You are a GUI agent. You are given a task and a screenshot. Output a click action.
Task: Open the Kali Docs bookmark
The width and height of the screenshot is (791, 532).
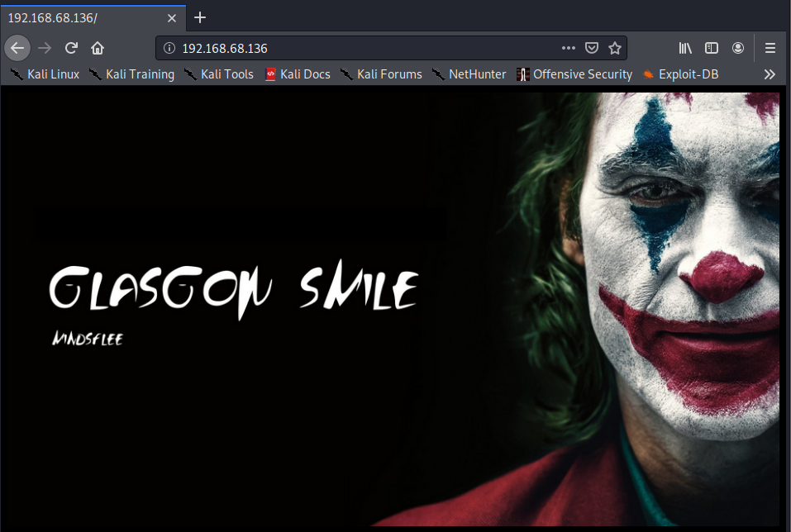298,74
